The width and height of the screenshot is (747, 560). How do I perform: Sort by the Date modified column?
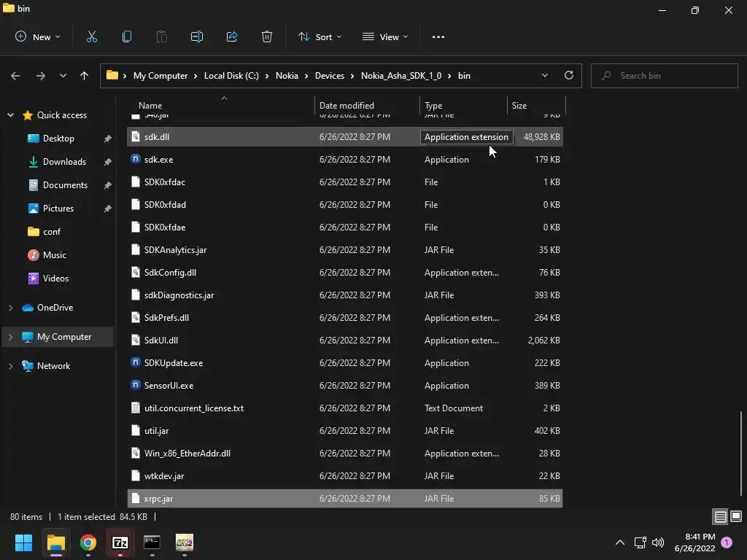click(347, 105)
